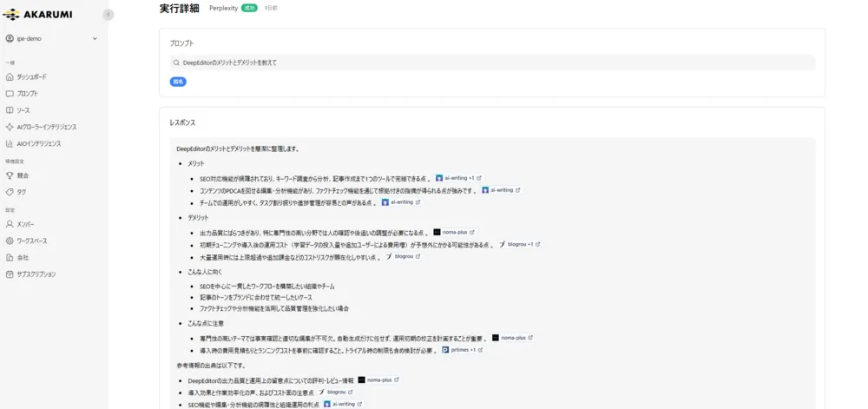Viewport: 868px width, 409px height.
Task: Open noma-plus source beside 評判・レビュー情報
Action: point(378,379)
